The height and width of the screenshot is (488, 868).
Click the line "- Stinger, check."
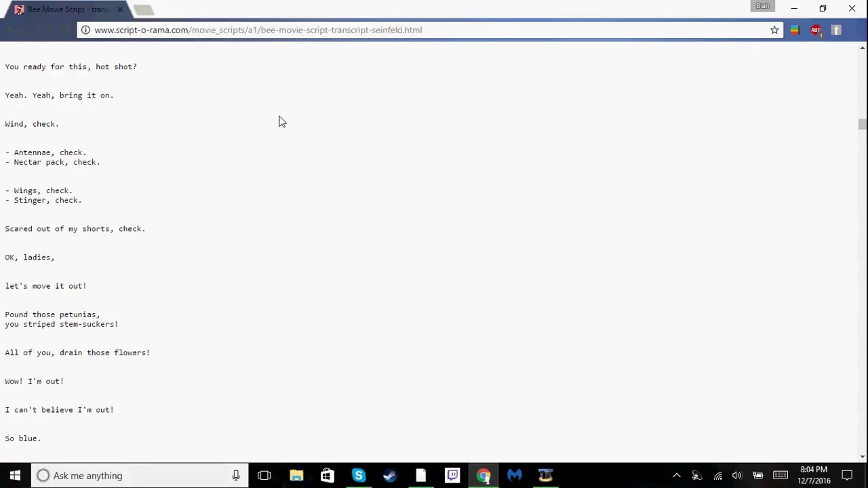43,200
